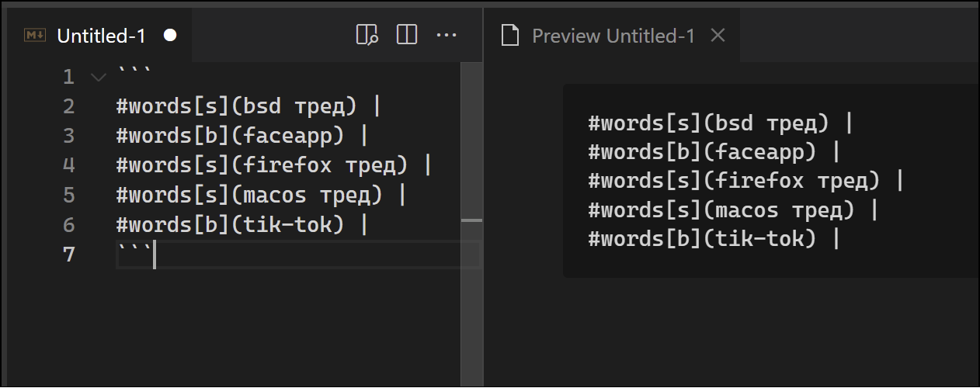
Task: Click line number 3 in the gutter
Action: [x=68, y=136]
